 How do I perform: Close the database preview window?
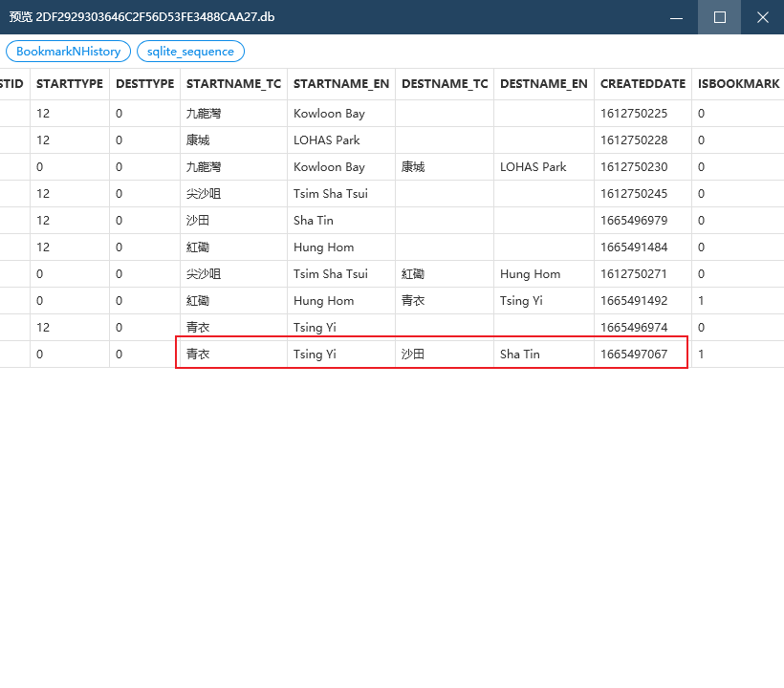point(762,17)
